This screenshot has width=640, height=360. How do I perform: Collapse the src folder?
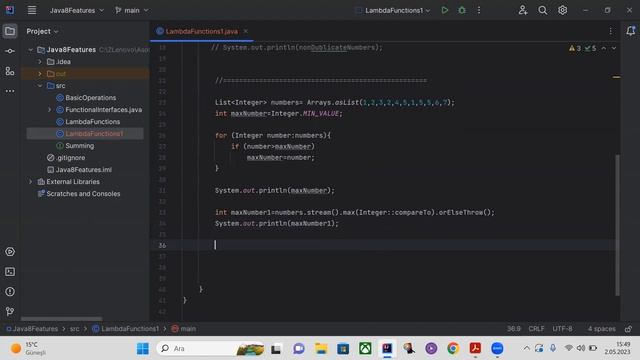click(x=40, y=86)
